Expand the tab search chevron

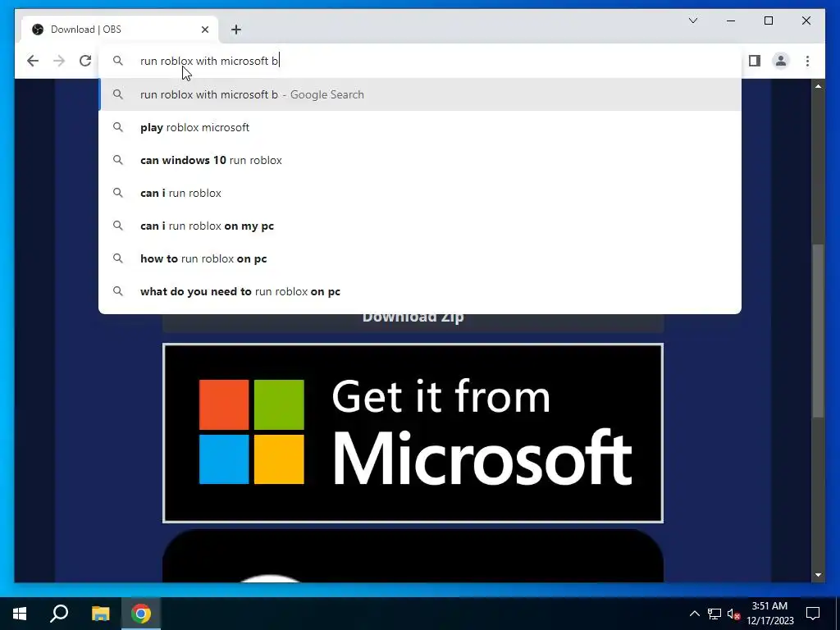tap(692, 21)
